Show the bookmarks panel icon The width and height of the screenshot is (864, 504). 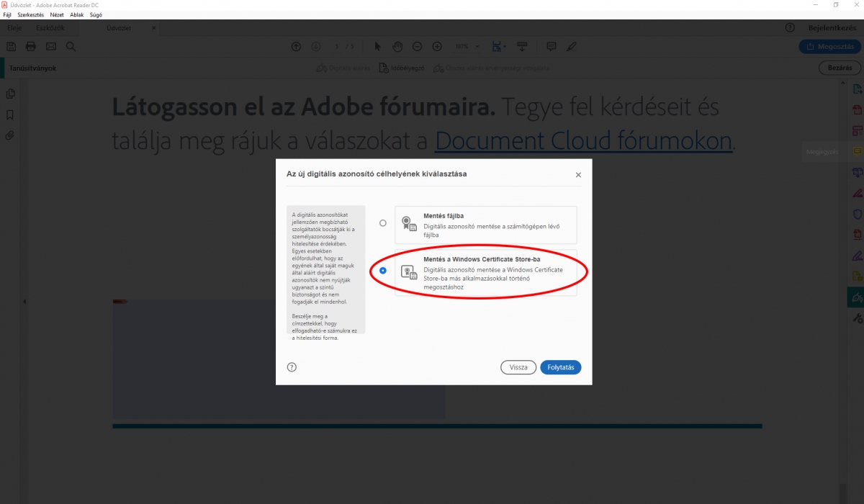pyautogui.click(x=11, y=114)
